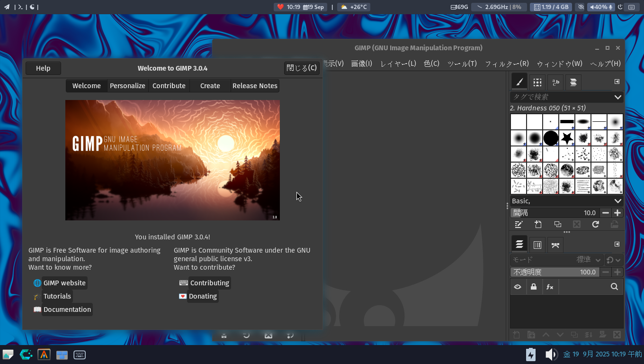Open the ヘルプ(H) menu

coord(605,64)
